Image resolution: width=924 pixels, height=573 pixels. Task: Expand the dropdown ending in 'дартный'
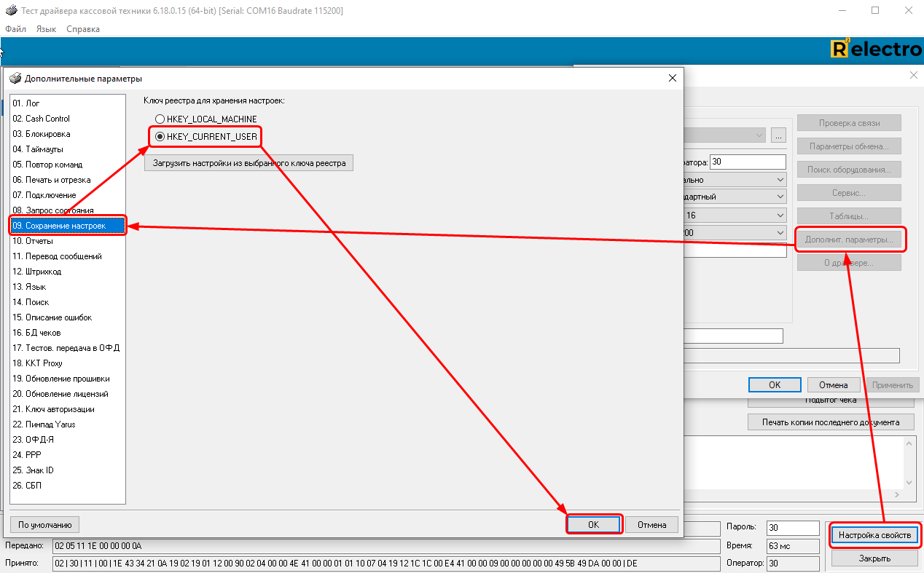click(780, 197)
